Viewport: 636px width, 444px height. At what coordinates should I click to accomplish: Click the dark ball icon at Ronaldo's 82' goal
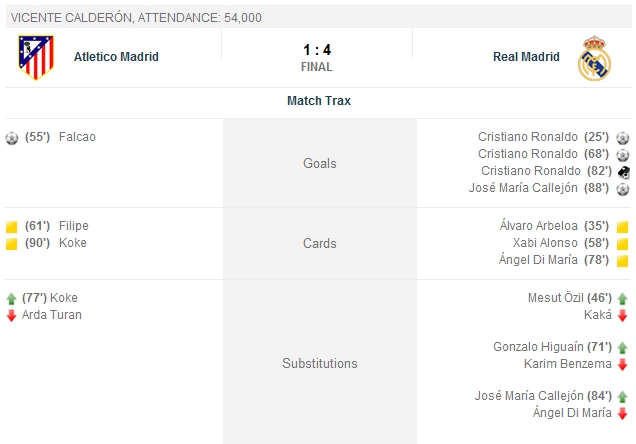click(623, 171)
